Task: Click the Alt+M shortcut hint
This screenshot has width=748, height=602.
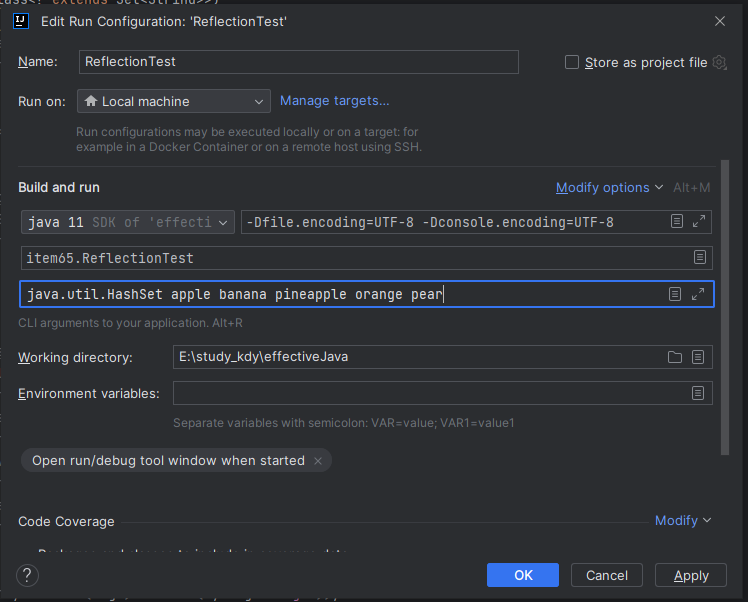Action: point(691,187)
